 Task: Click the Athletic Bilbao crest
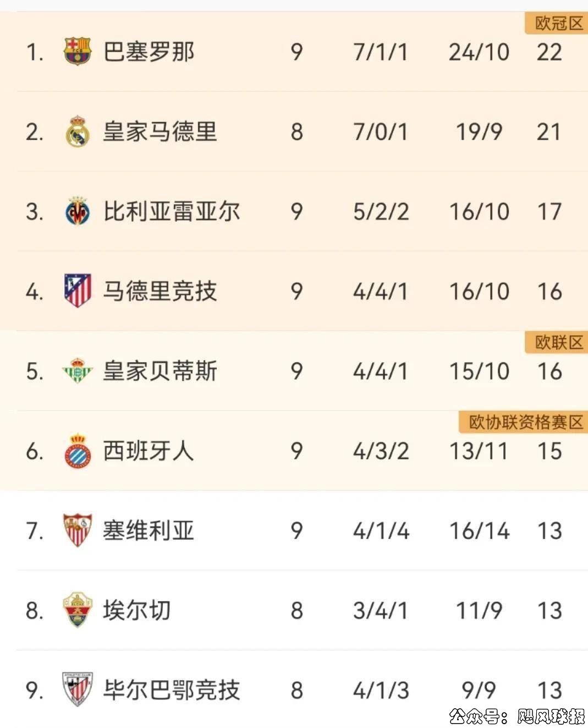77,689
